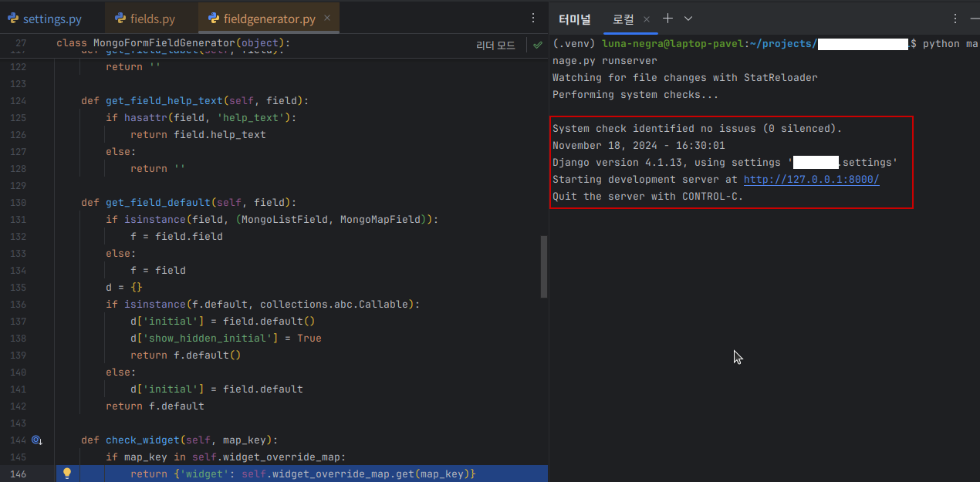Click the editor vertical scrollbar thumb
The image size is (980, 482).
[544, 266]
